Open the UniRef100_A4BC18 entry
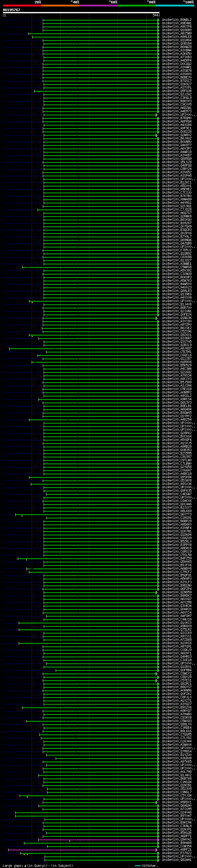Screen dimensions: 197x868 tap(176, 474)
